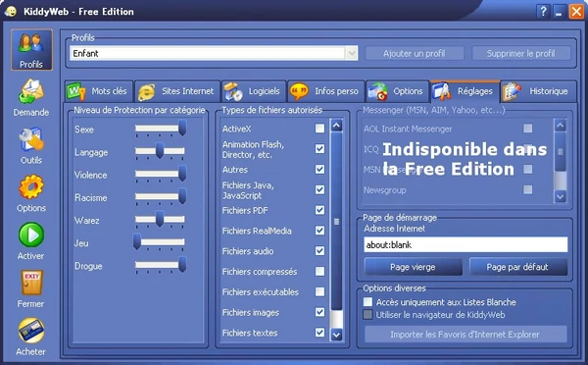
Task: Open the gear Options sidebar icon
Action: point(31,186)
